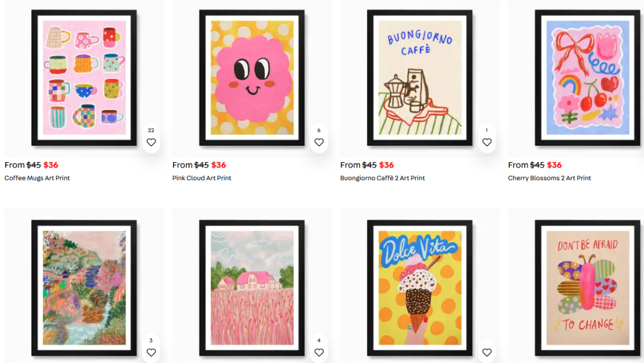Open the pink house field print thumbnail

click(x=252, y=288)
